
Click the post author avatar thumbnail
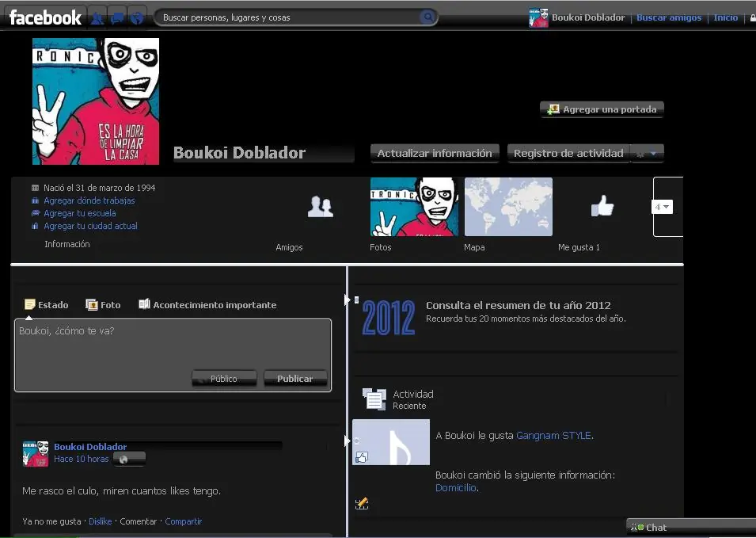pyautogui.click(x=36, y=453)
